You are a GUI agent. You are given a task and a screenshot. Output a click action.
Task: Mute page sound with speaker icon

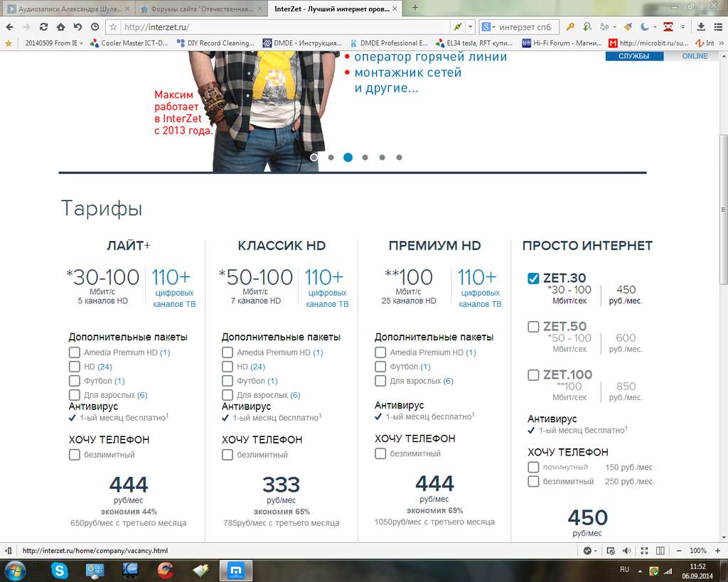click(x=626, y=551)
